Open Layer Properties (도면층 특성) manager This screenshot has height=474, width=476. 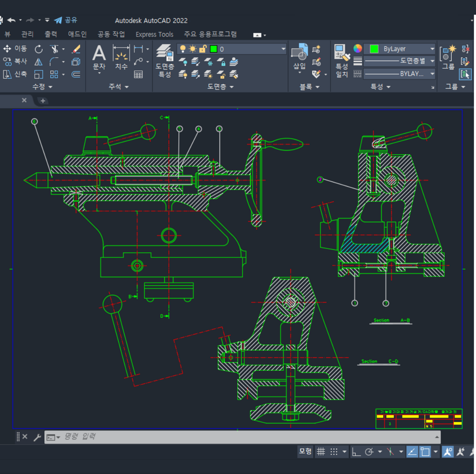tap(165, 61)
